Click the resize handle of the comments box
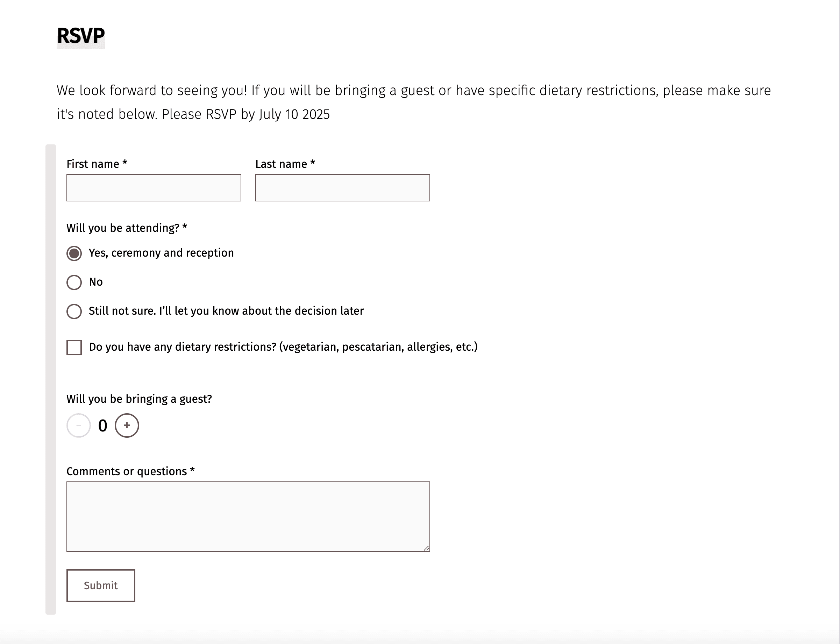Viewport: 840px width, 644px height. click(x=426, y=548)
